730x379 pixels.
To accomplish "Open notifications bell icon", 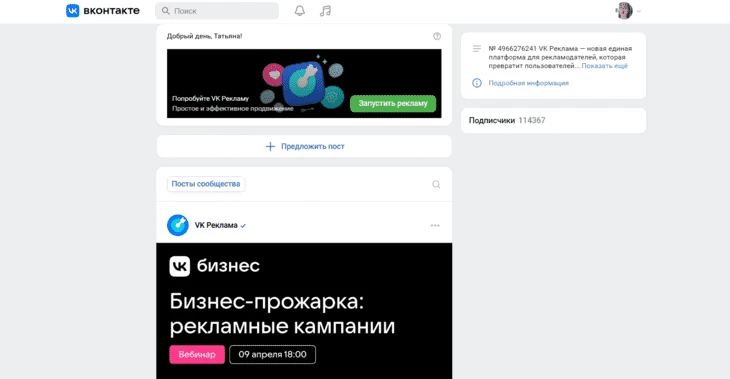I will (300, 11).
